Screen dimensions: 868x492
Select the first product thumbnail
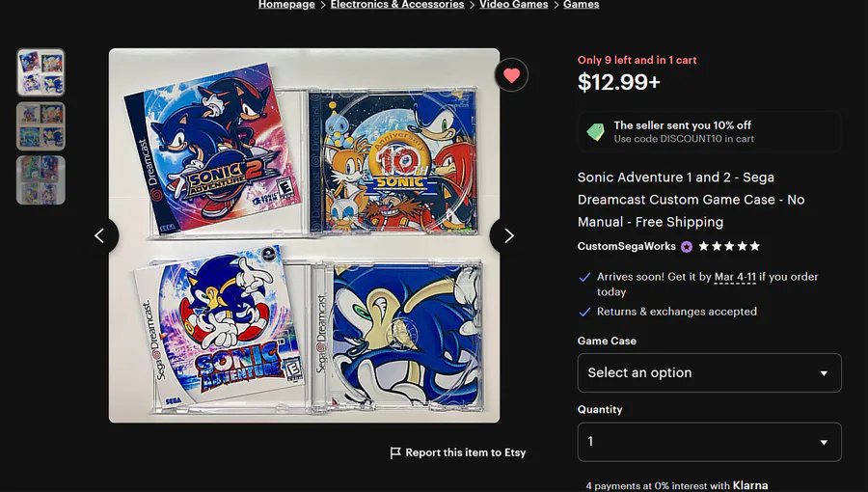[41, 72]
